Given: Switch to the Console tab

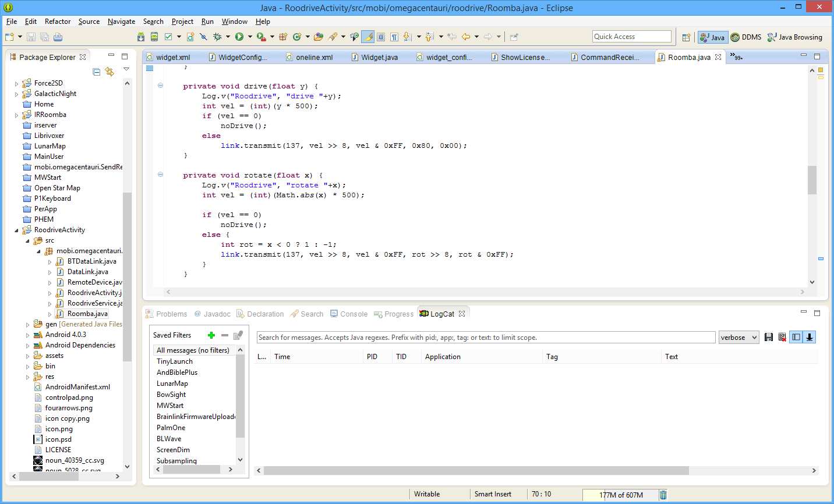Looking at the screenshot, I should 348,314.
